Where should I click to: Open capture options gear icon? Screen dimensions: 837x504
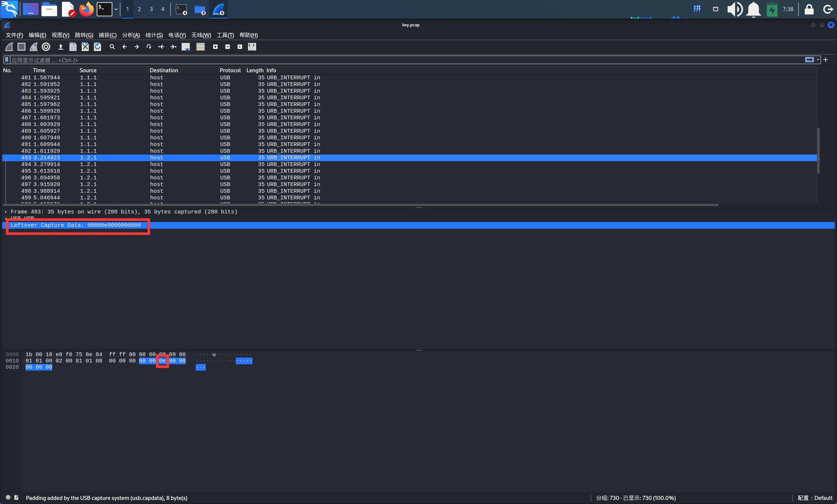click(46, 47)
